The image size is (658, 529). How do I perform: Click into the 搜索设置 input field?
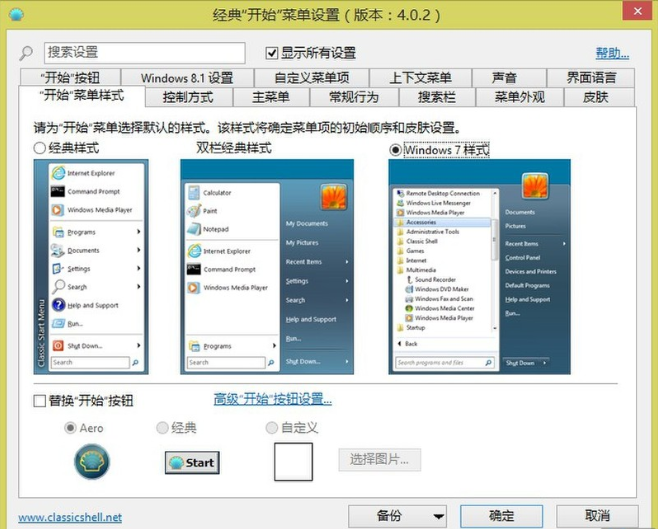click(145, 53)
